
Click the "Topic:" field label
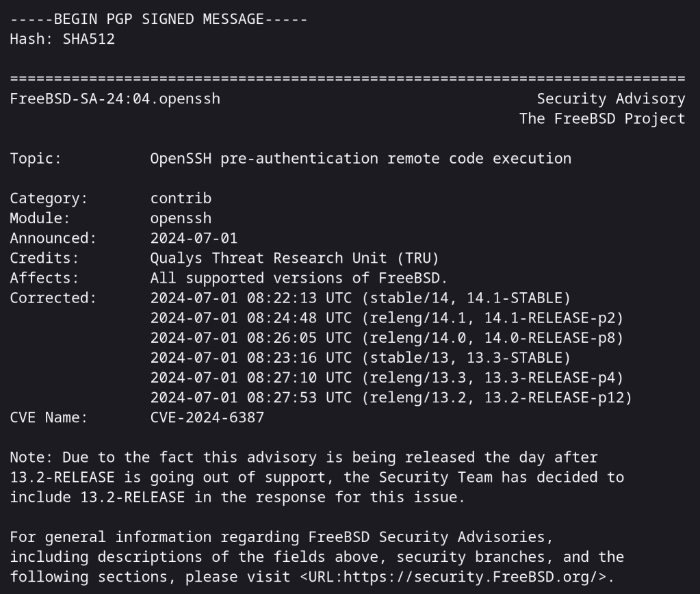[36, 159]
